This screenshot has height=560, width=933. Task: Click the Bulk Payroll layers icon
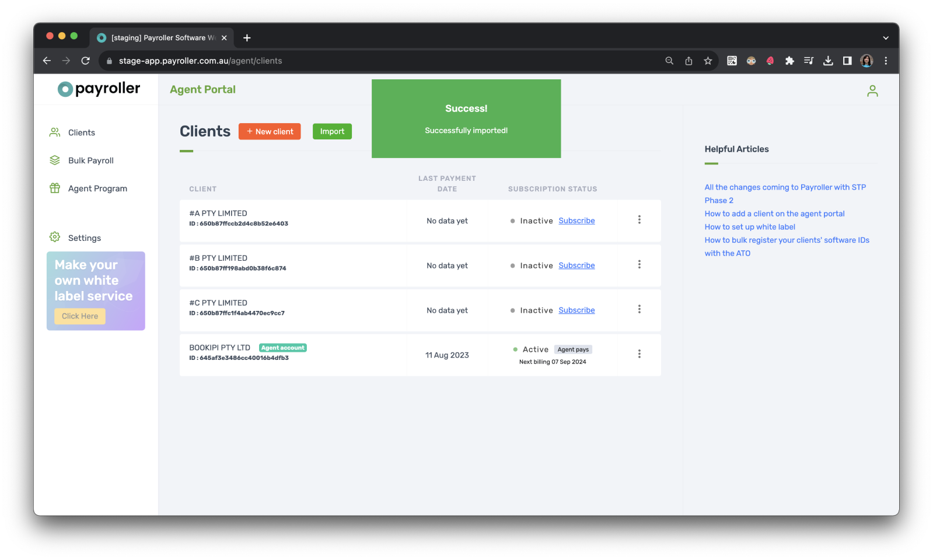coord(55,160)
